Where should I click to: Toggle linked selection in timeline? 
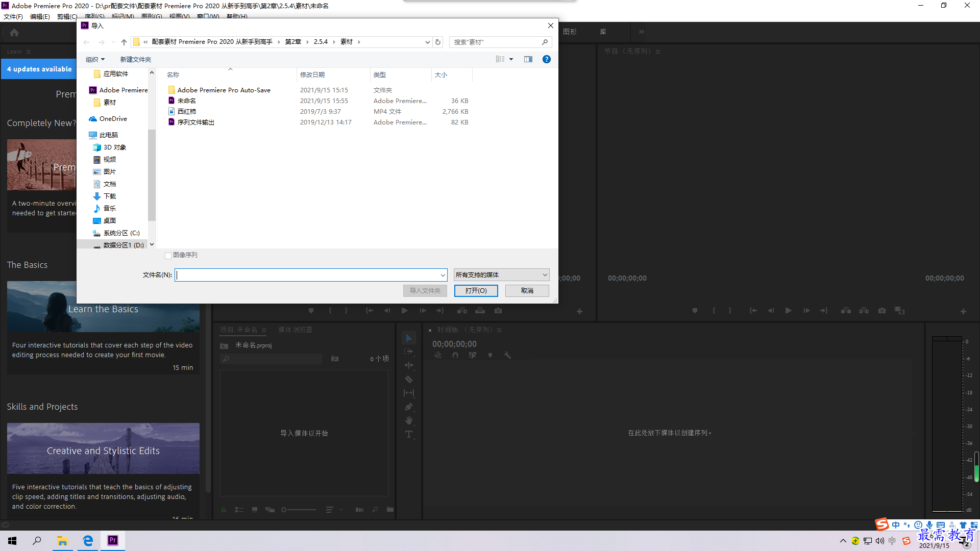pos(473,355)
